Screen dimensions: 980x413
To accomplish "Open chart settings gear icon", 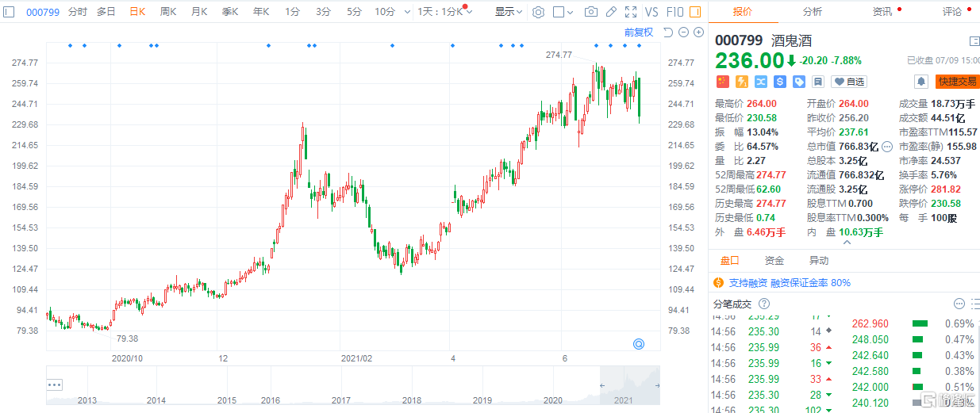I will pyautogui.click(x=538, y=12).
